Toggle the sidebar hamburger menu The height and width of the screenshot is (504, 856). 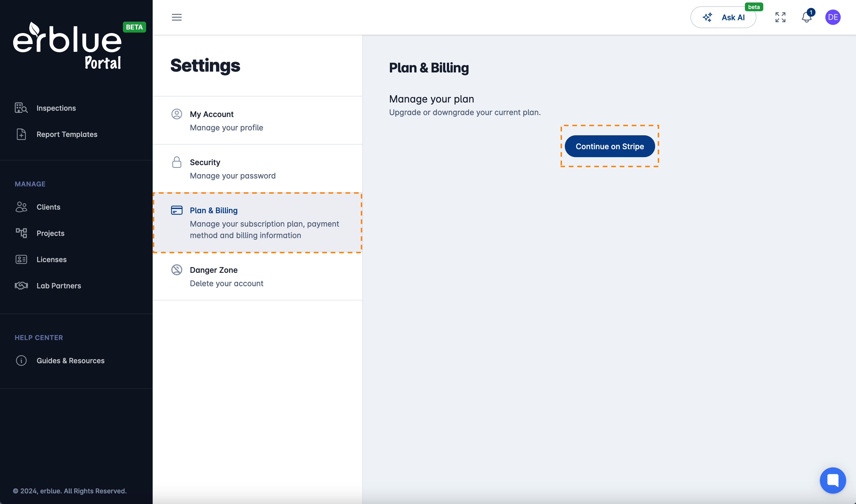click(x=177, y=17)
